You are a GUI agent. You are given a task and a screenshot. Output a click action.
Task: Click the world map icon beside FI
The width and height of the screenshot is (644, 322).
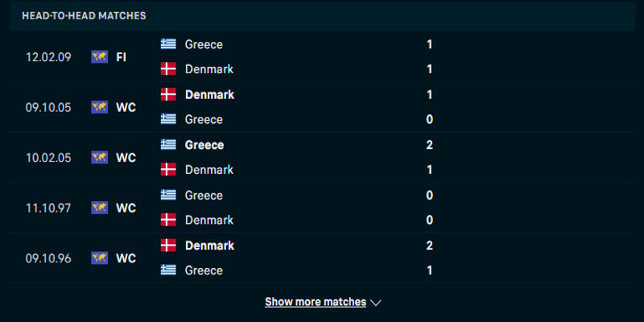point(100,56)
